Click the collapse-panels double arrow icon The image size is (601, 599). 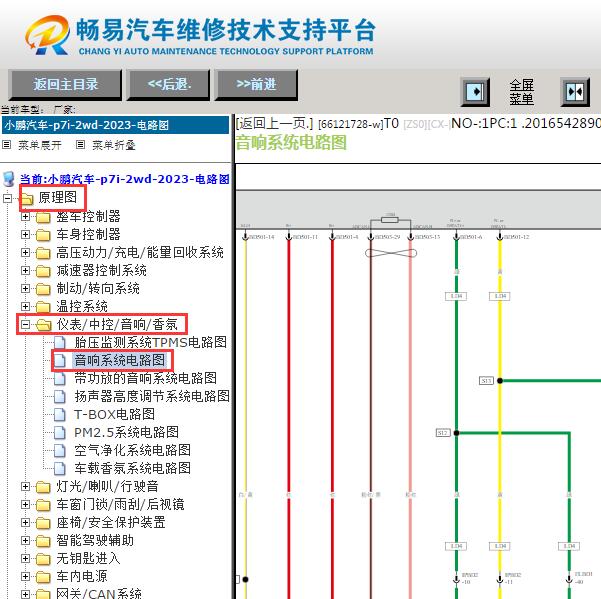pos(575,92)
